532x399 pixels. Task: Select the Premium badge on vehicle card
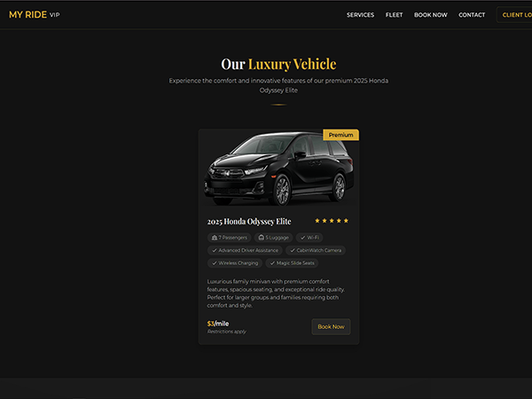click(x=340, y=135)
